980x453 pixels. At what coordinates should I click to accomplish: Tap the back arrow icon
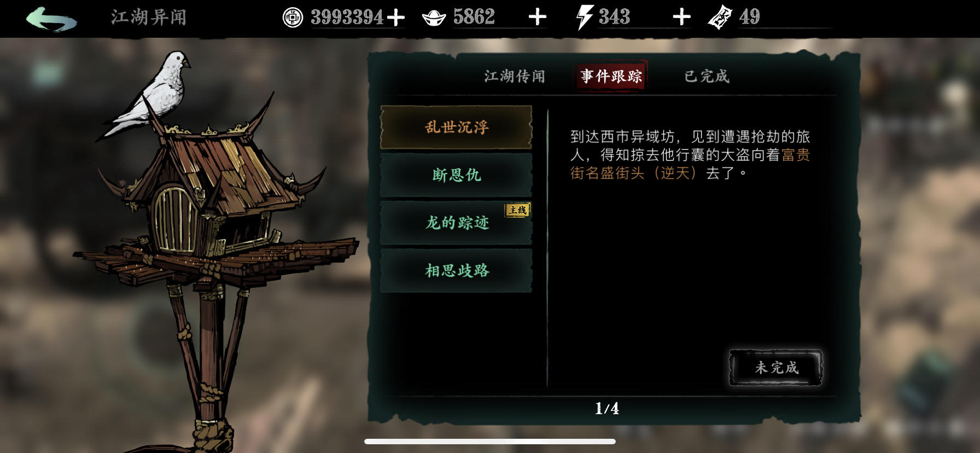(x=51, y=19)
